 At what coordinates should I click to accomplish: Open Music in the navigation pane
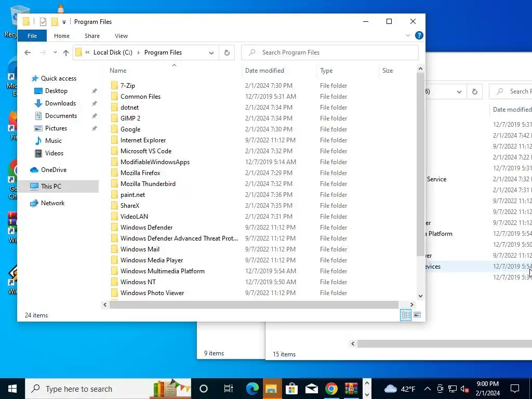pyautogui.click(x=54, y=140)
